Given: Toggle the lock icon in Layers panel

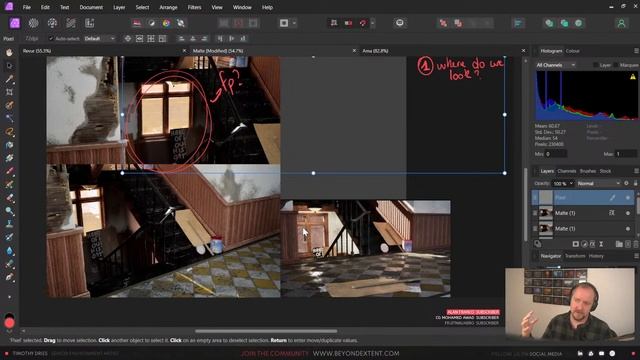Looking at the screenshot, I should (x=635, y=184).
